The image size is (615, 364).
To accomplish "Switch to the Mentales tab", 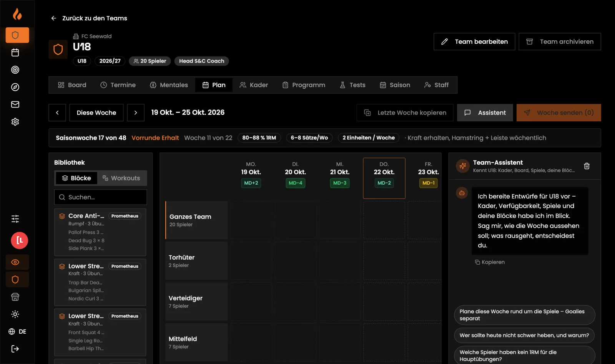I will (x=169, y=85).
